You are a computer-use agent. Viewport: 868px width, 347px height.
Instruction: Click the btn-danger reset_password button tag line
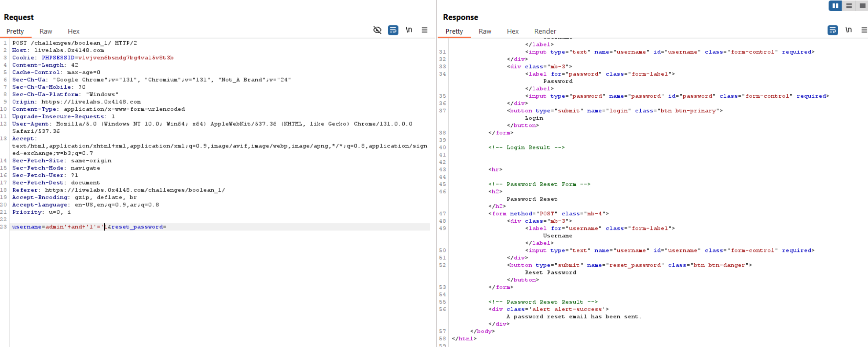pos(629,265)
